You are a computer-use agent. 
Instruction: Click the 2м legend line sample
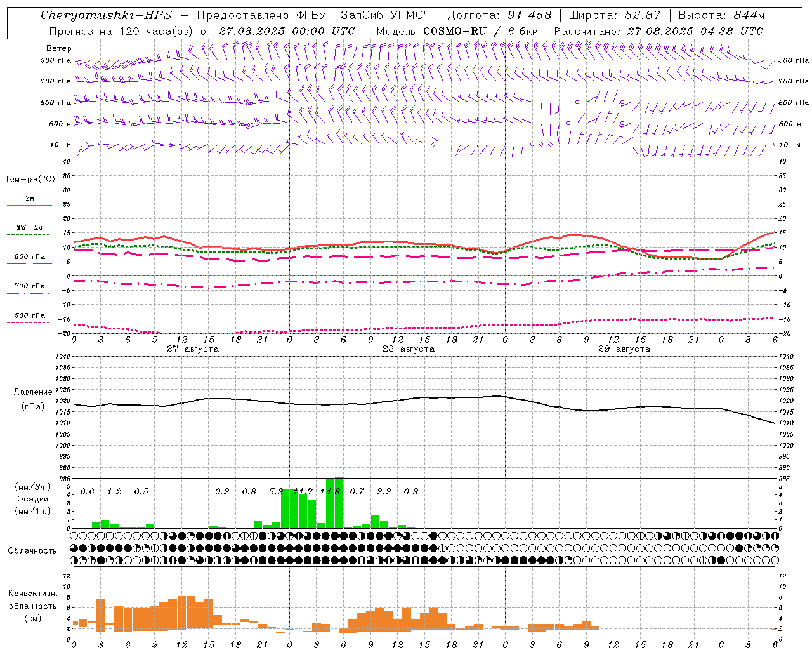(x=29, y=205)
